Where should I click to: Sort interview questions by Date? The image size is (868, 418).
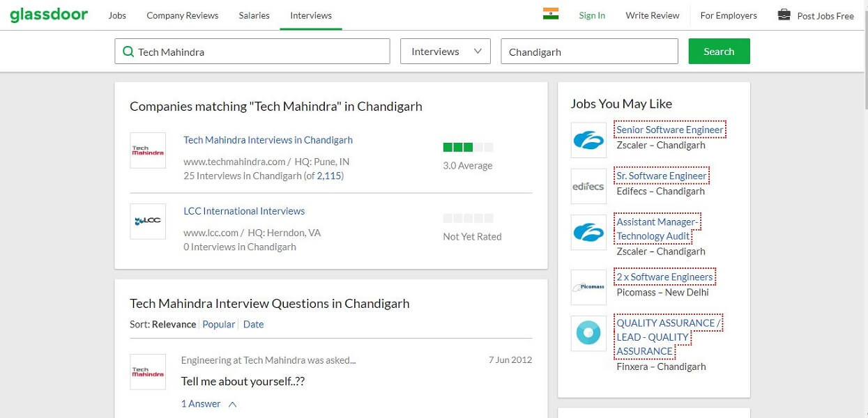254,324
